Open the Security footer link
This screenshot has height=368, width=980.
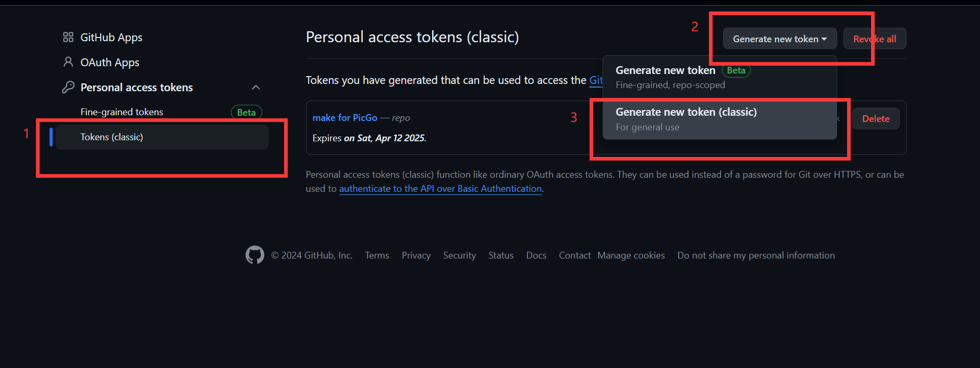(x=459, y=255)
